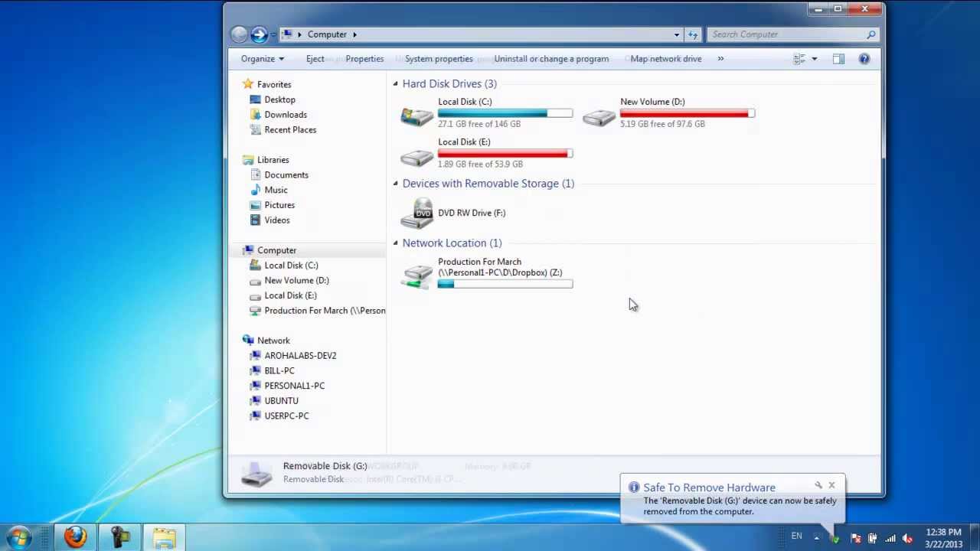Open Downloads under Favorites
The width and height of the screenshot is (980, 551).
pyautogui.click(x=286, y=115)
